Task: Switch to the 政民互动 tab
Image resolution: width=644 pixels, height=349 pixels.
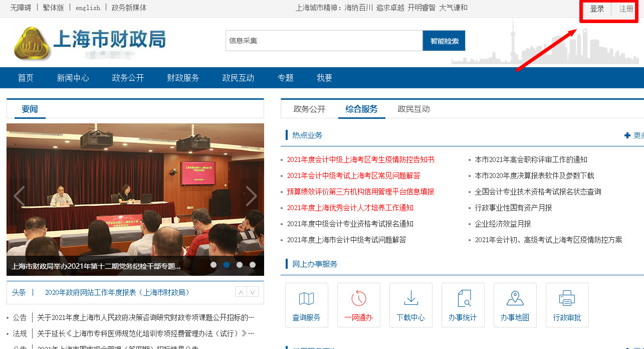Action: click(413, 109)
